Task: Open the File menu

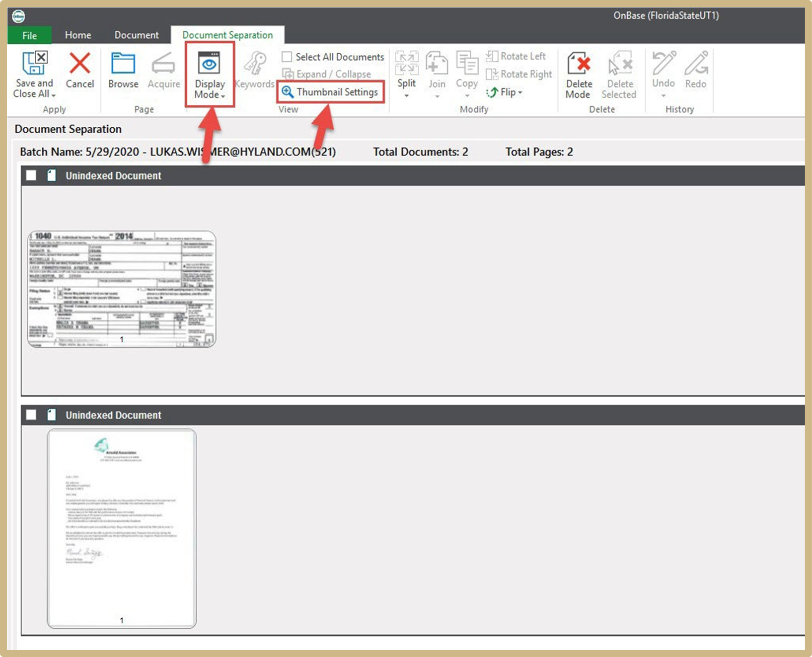Action: click(29, 35)
